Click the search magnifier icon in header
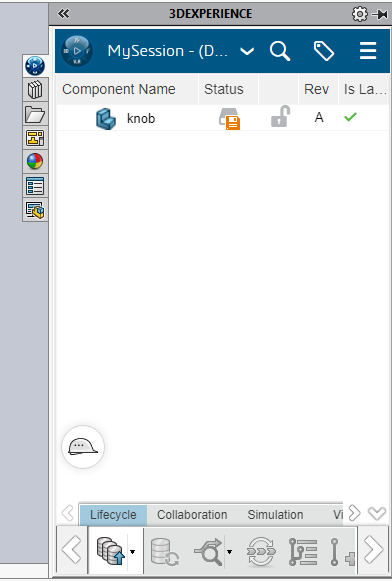The image size is (392, 581). tap(280, 51)
